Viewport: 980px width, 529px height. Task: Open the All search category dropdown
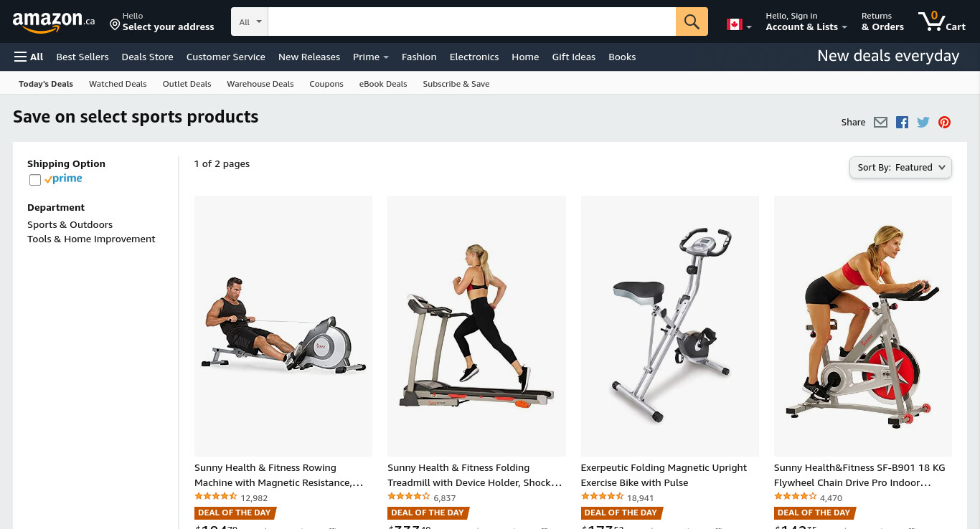point(250,22)
